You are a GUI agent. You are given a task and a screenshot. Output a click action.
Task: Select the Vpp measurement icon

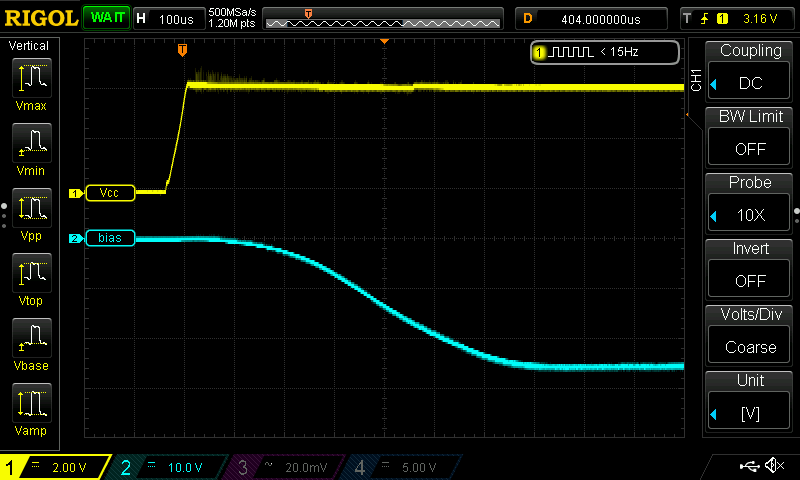(x=32, y=208)
